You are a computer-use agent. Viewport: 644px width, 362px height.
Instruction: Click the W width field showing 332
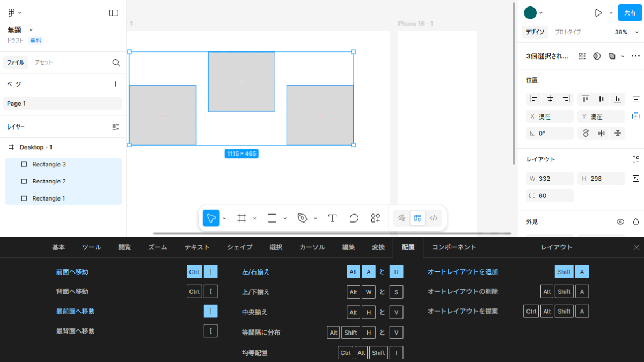pos(550,179)
